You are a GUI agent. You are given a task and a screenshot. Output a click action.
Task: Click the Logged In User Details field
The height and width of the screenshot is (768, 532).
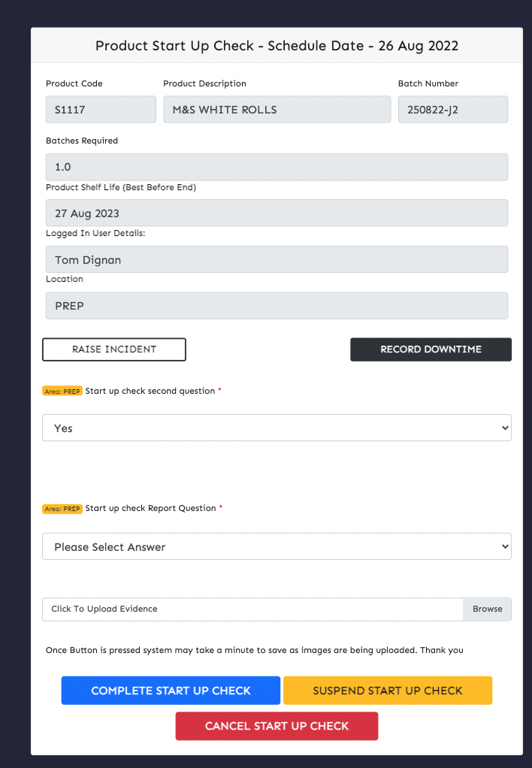(x=277, y=259)
